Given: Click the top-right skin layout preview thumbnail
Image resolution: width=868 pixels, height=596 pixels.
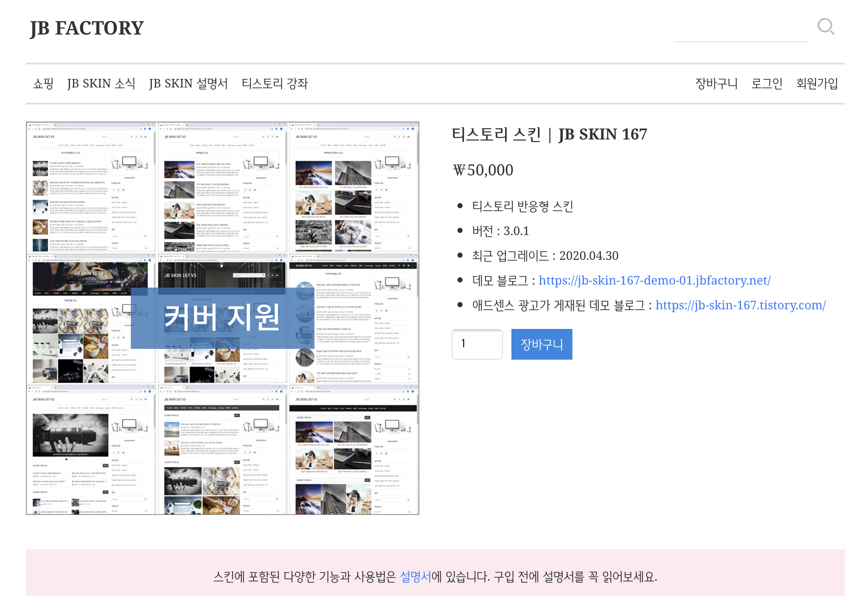Looking at the screenshot, I should (353, 187).
